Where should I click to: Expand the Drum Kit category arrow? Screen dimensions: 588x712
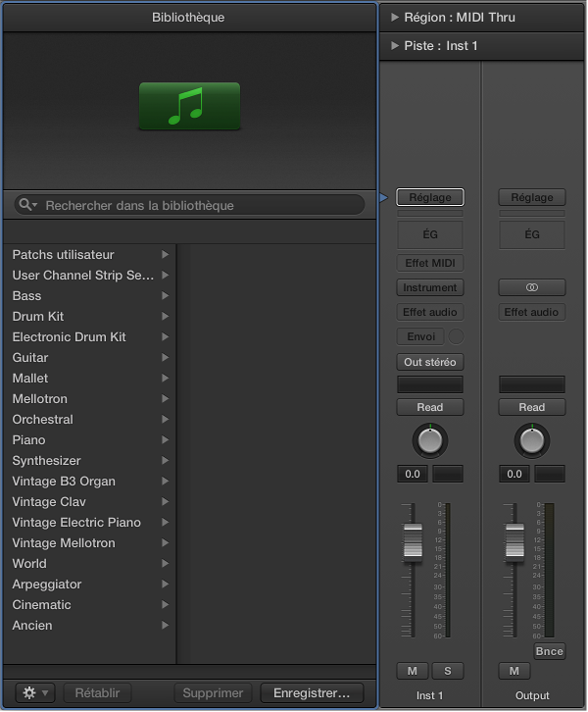coord(166,316)
